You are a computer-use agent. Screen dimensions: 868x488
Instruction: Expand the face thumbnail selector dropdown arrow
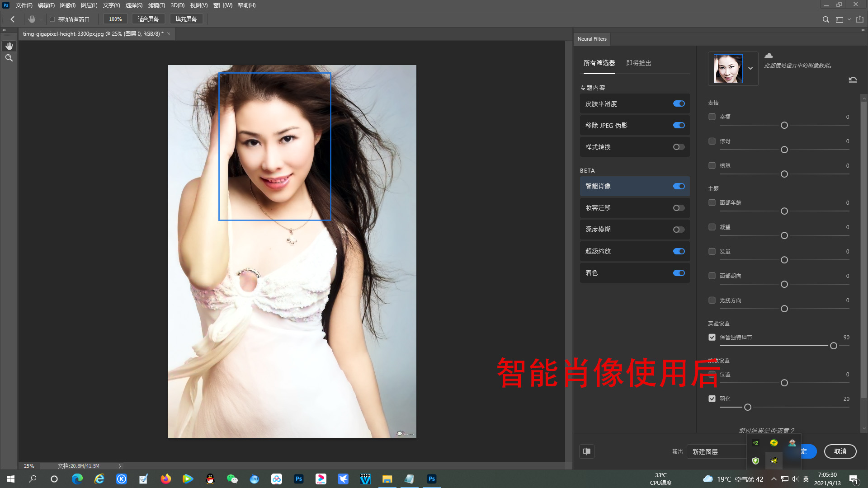[750, 68]
